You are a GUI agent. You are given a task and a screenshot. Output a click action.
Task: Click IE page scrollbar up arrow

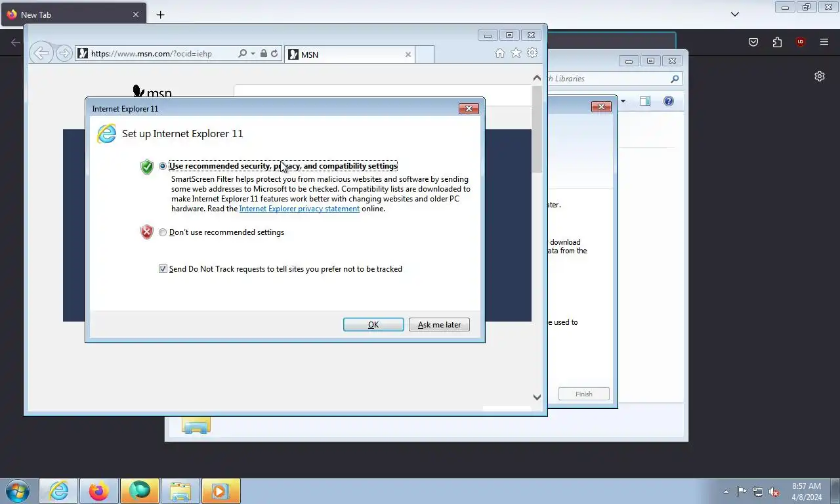tap(537, 78)
